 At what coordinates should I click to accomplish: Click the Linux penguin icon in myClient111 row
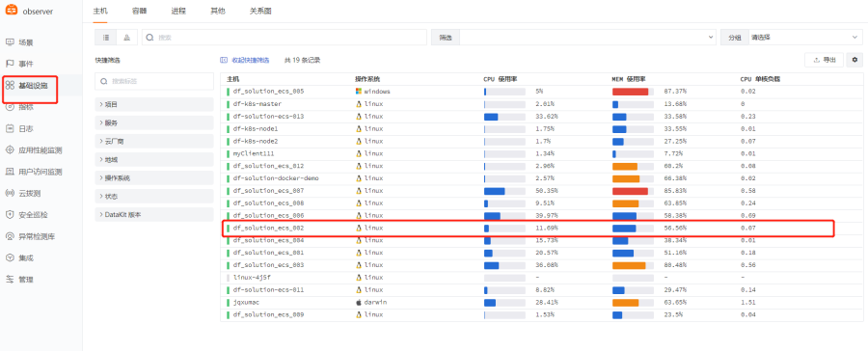(x=359, y=153)
